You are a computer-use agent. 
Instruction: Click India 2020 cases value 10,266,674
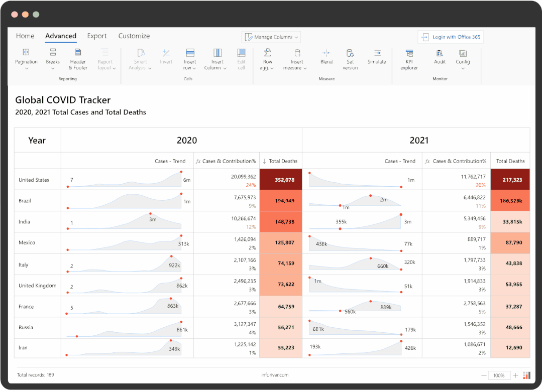(243, 219)
